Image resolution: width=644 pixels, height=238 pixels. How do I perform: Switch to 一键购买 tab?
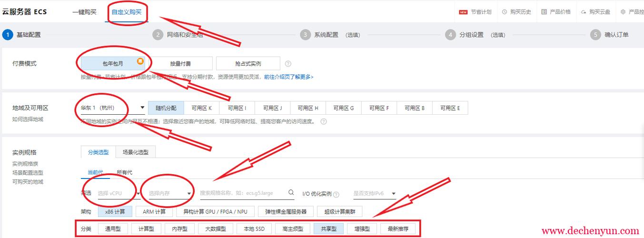[84, 11]
